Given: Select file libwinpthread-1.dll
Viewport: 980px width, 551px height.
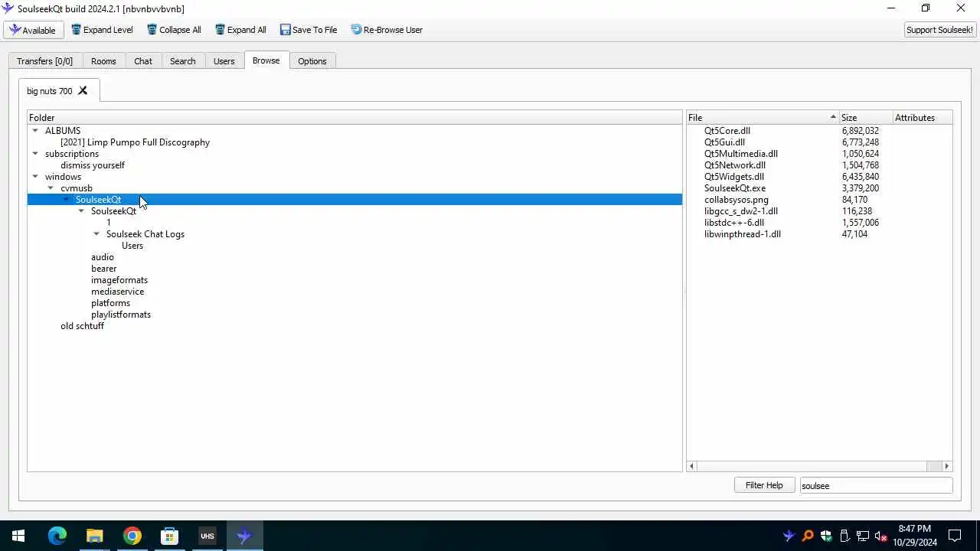Looking at the screenshot, I should [743, 234].
